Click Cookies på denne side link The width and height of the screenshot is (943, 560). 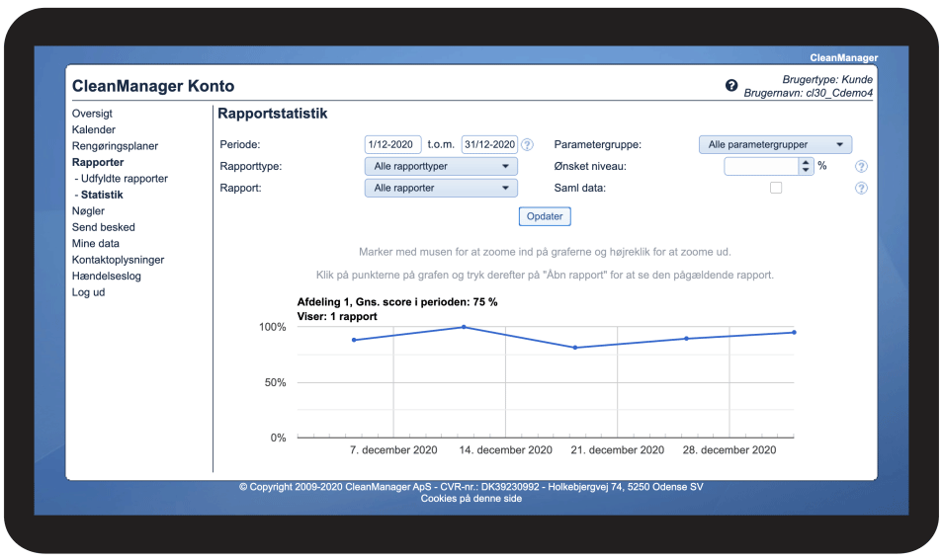pos(471,499)
